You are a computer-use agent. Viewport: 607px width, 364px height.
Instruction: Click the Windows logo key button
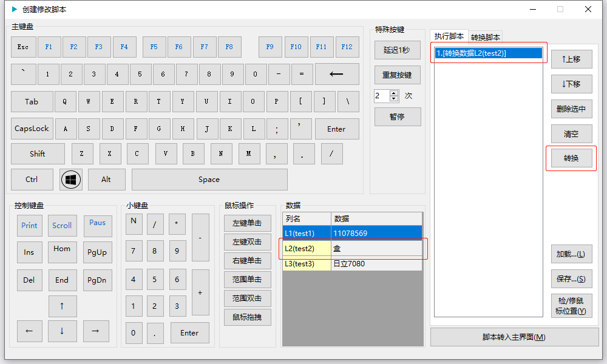click(71, 180)
